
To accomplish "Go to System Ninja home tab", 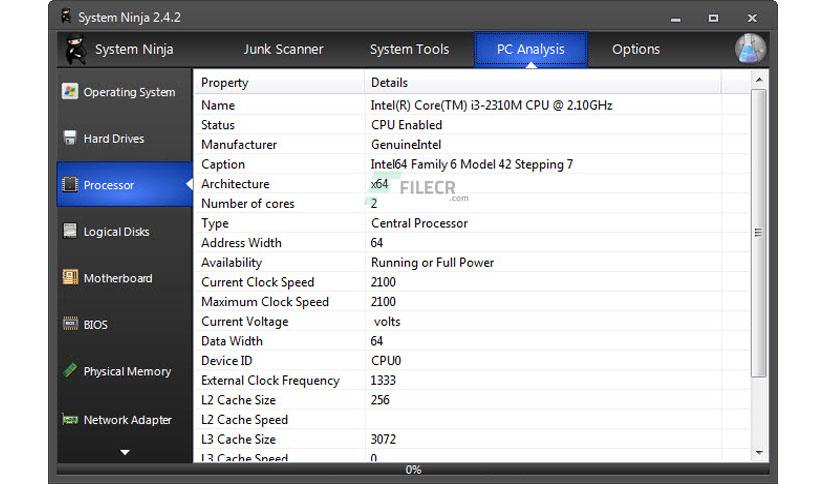I will pyautogui.click(x=134, y=49).
